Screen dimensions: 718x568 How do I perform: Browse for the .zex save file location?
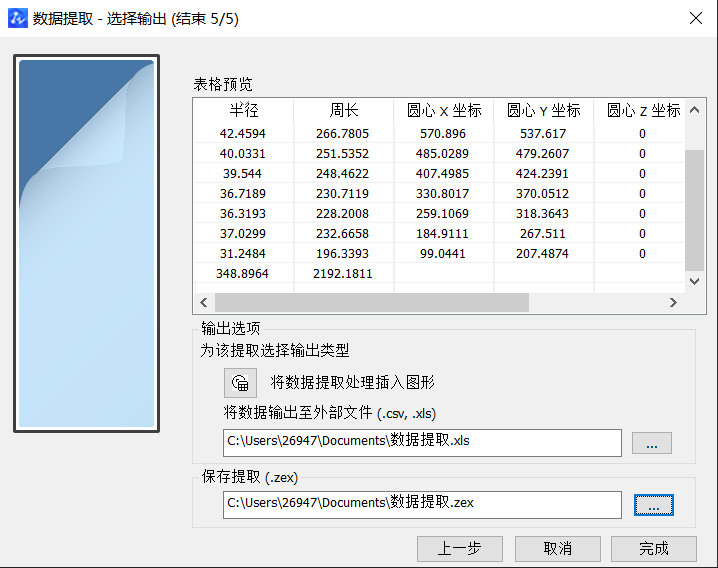coord(653,506)
